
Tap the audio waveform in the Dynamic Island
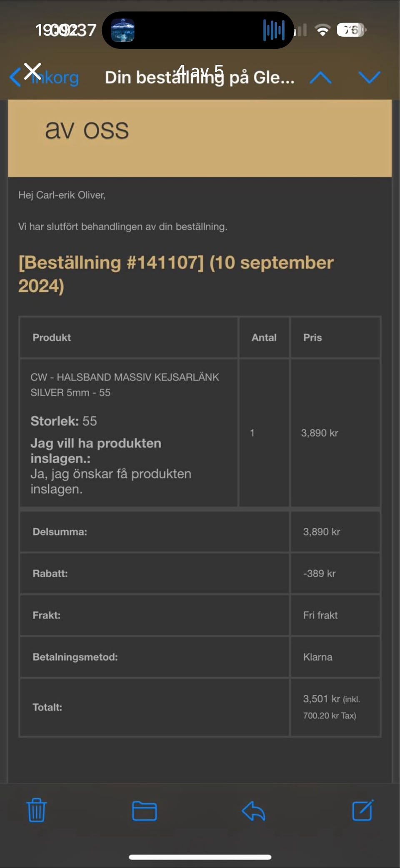coord(273,29)
